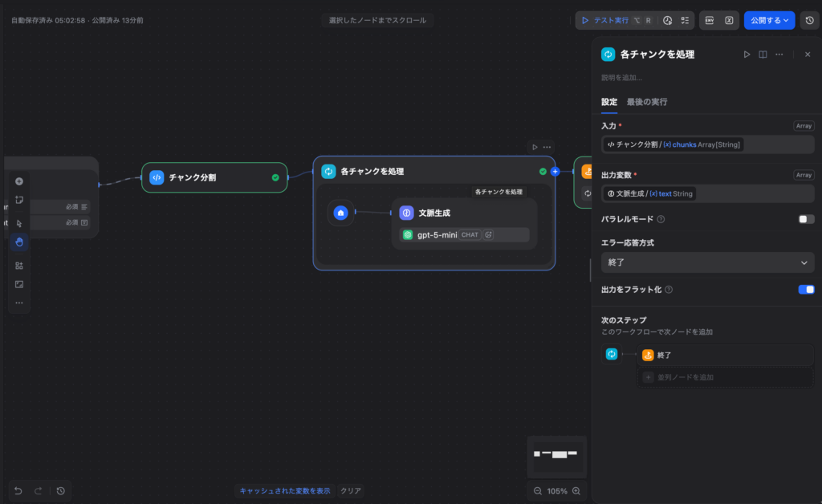Open the 105% zoom level dropdown
Screen dimensions: 822x504
coord(557,490)
